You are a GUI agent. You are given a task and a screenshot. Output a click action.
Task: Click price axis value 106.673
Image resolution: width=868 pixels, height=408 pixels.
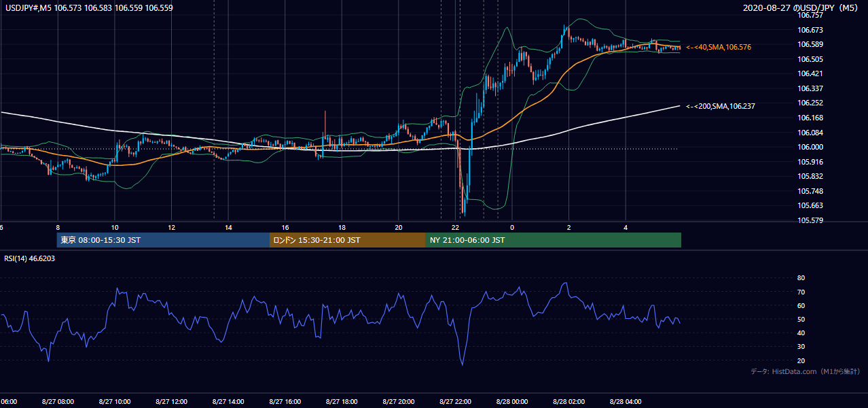click(x=810, y=30)
